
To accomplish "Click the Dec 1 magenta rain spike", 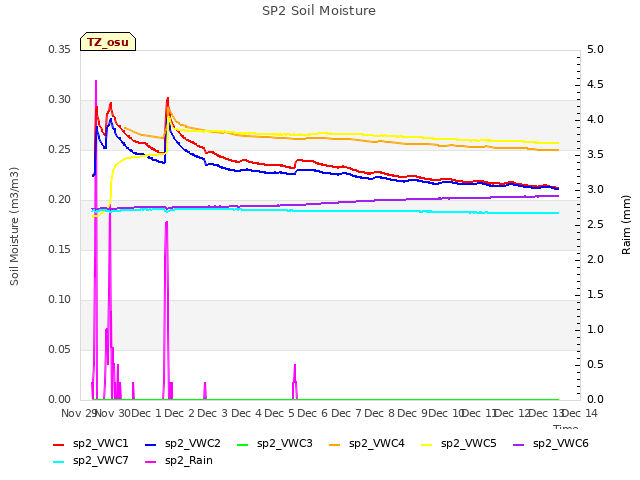I will click(166, 310).
